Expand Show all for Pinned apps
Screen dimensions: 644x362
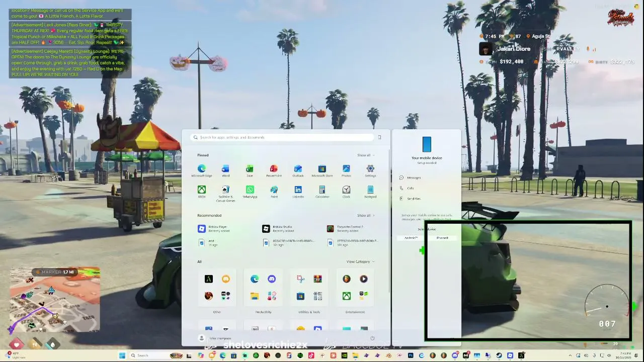366,155
